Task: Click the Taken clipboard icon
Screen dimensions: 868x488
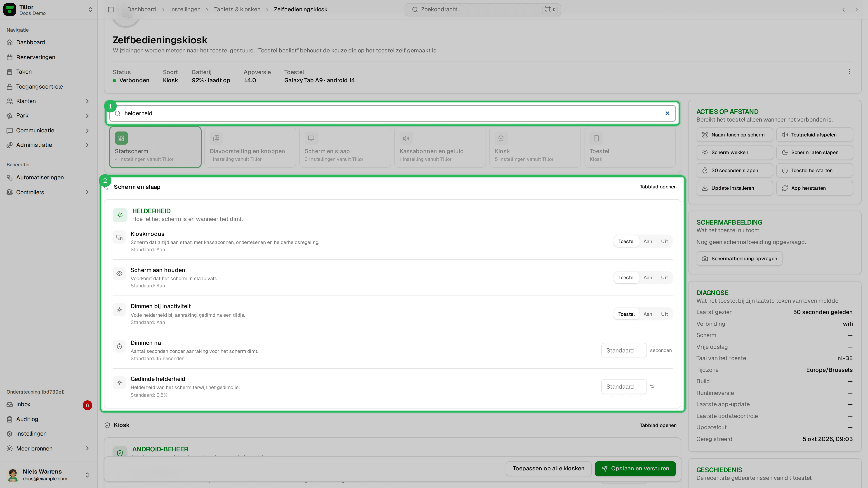Action: (x=10, y=72)
